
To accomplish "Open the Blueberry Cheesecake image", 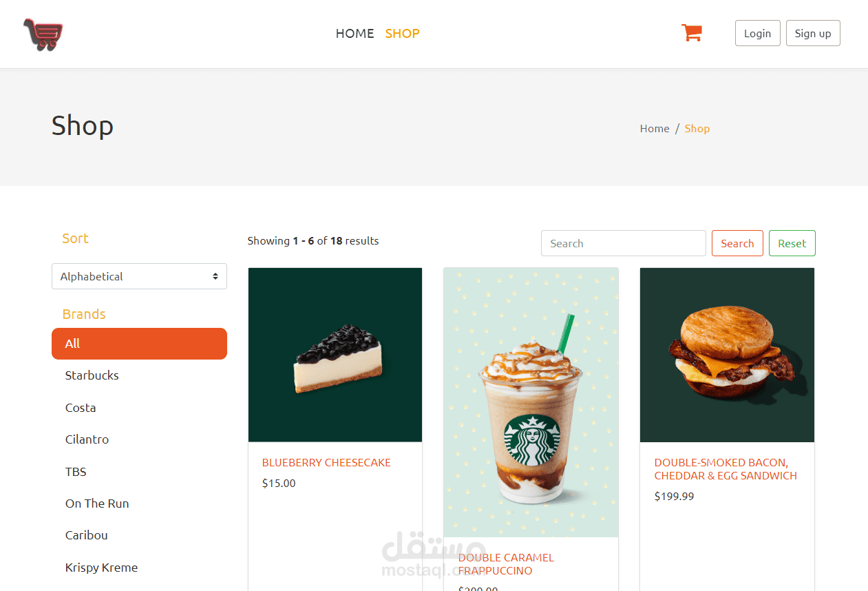I will 335,355.
